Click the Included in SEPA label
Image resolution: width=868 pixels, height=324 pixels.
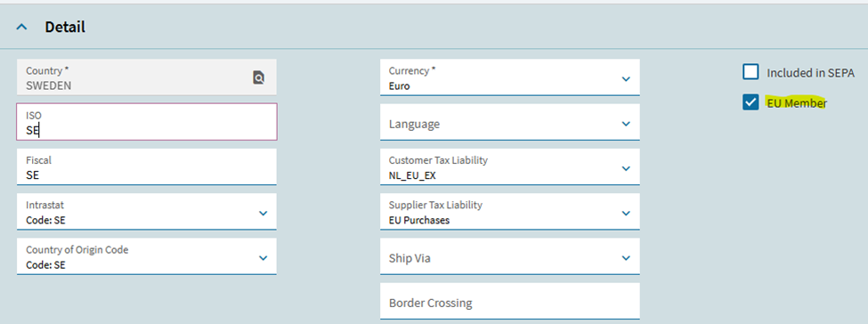(x=810, y=73)
